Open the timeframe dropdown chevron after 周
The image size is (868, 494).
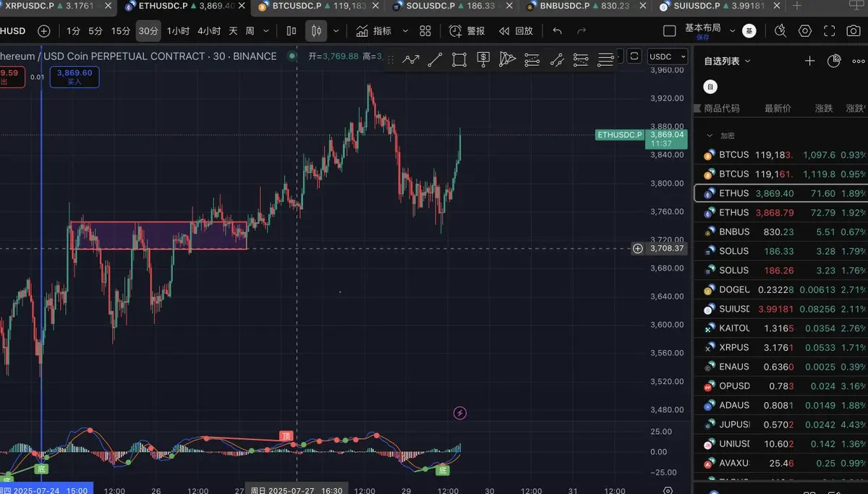tap(266, 31)
